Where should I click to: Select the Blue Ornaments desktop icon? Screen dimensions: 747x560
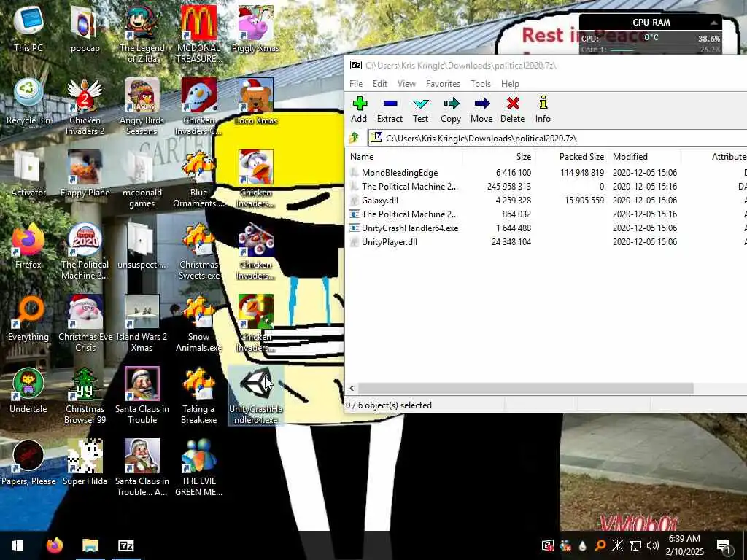click(x=198, y=179)
